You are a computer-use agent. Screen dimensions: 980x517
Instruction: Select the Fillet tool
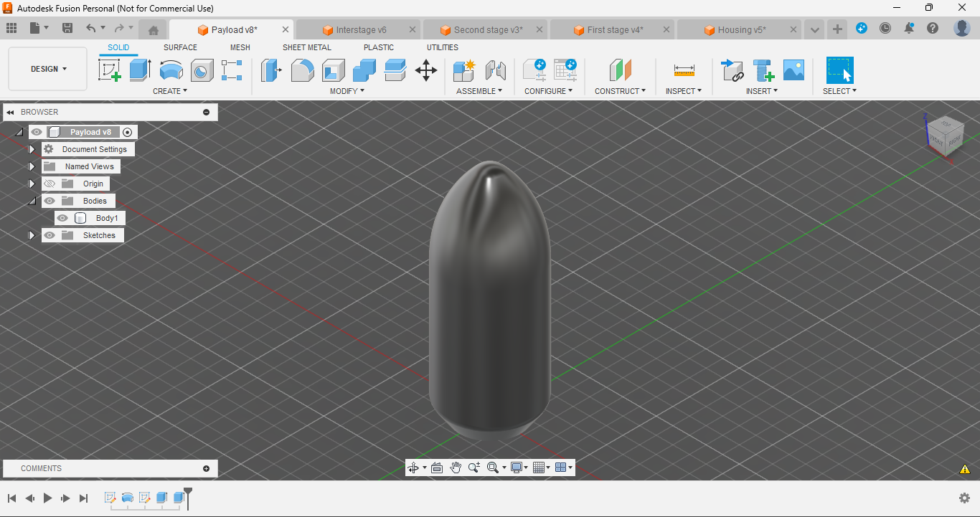pos(303,70)
